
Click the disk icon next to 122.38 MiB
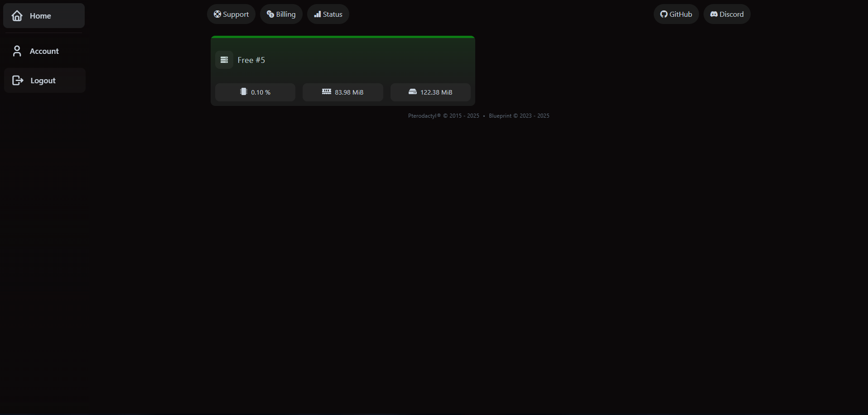(413, 91)
